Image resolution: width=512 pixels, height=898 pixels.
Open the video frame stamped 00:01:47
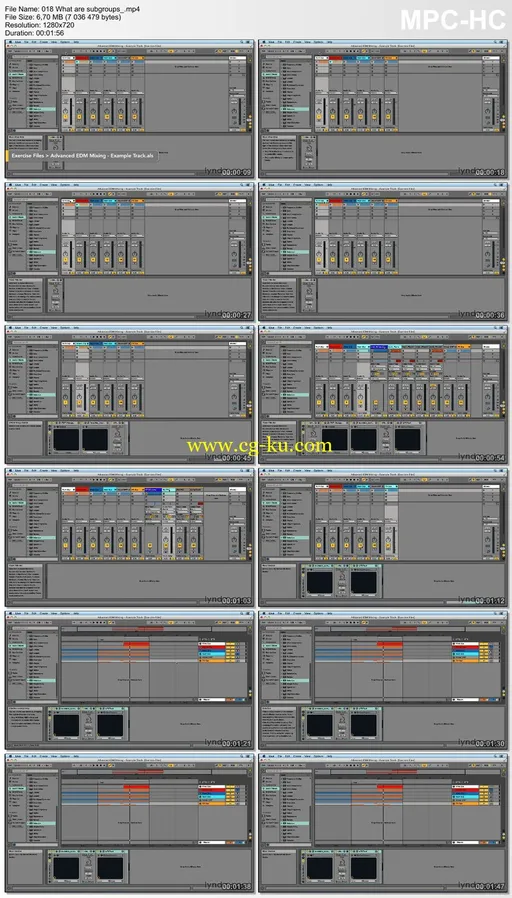click(383, 823)
